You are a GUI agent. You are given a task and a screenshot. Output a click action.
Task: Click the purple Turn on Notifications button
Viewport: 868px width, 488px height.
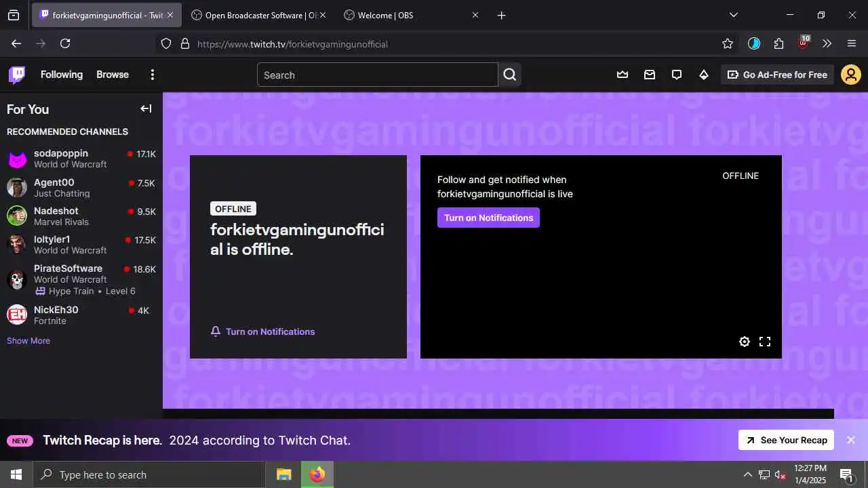pyautogui.click(x=488, y=218)
